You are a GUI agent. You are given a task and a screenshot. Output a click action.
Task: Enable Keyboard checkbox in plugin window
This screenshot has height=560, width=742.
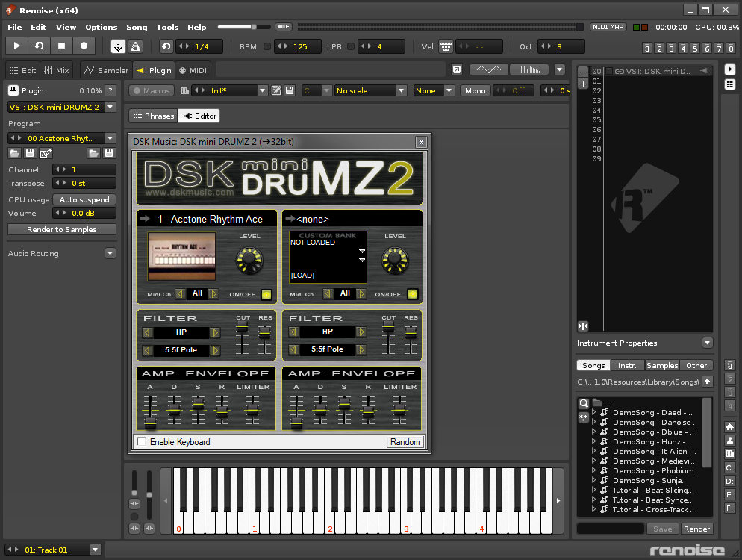click(x=141, y=442)
